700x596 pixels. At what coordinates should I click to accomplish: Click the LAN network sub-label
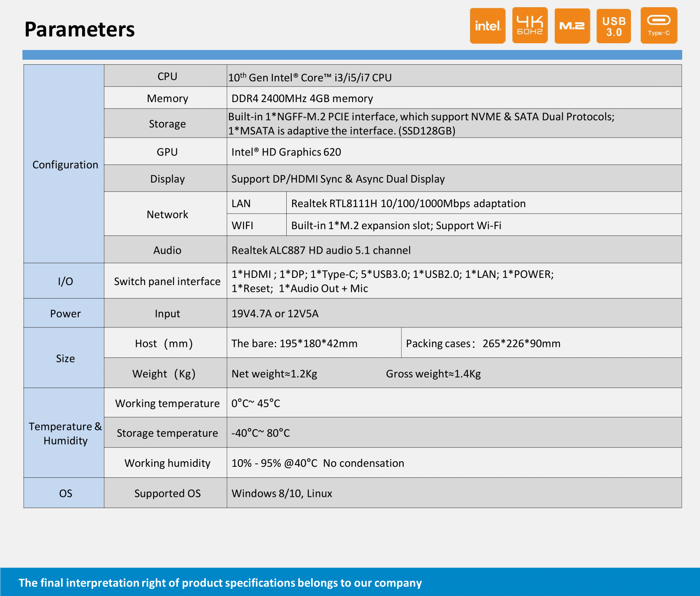tap(257, 203)
